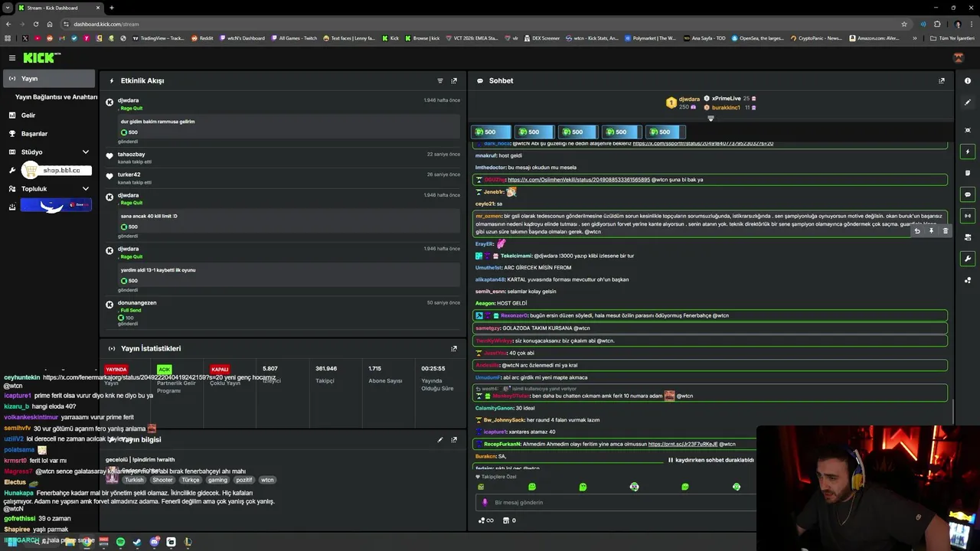Click the 361.946 Takipçi stat

click(x=326, y=374)
